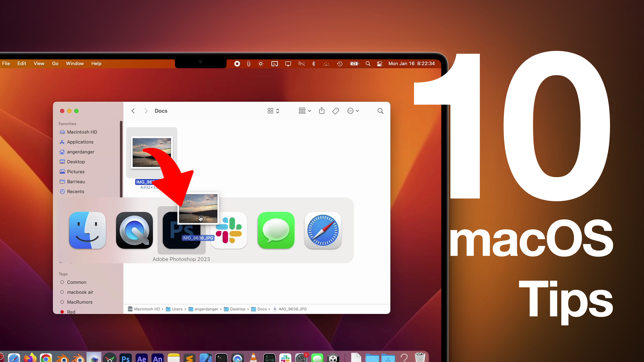This screenshot has height=362, width=644.
Task: Click the battery status menu bar icon
Action: 354,64
